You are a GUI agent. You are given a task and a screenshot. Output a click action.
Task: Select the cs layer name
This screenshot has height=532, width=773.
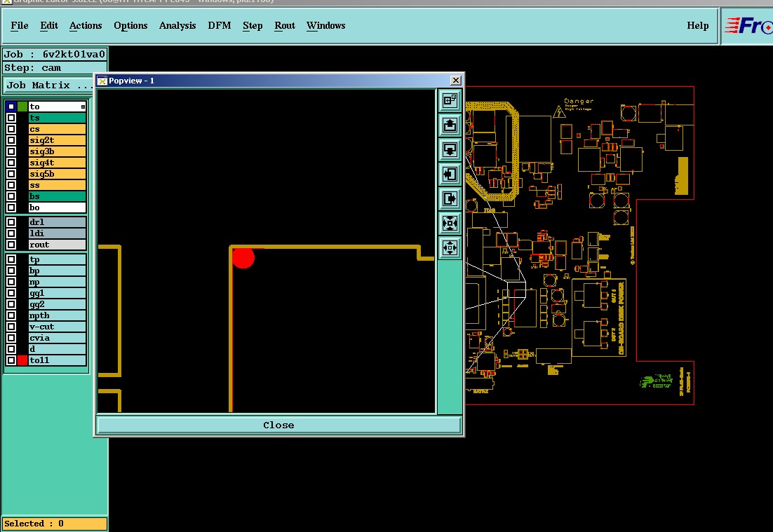coord(58,129)
